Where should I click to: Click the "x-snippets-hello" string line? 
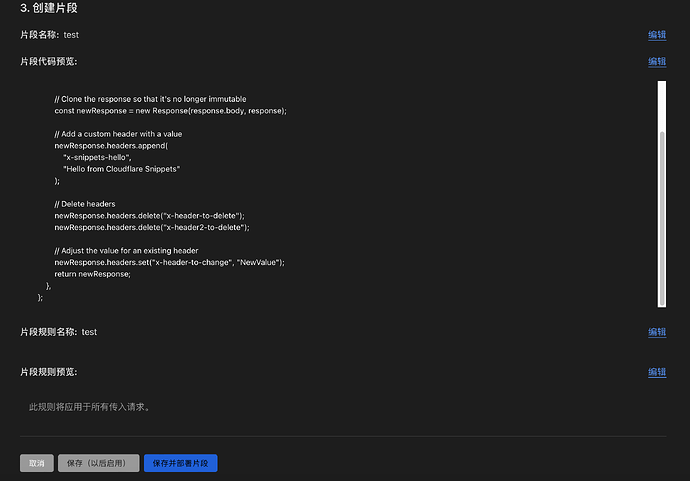pyautogui.click(x=97, y=157)
